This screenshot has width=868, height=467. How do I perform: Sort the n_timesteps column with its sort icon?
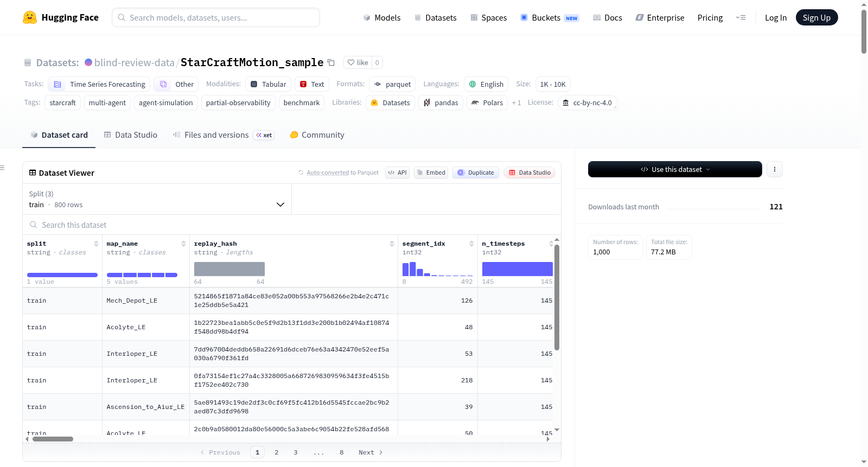click(x=551, y=244)
